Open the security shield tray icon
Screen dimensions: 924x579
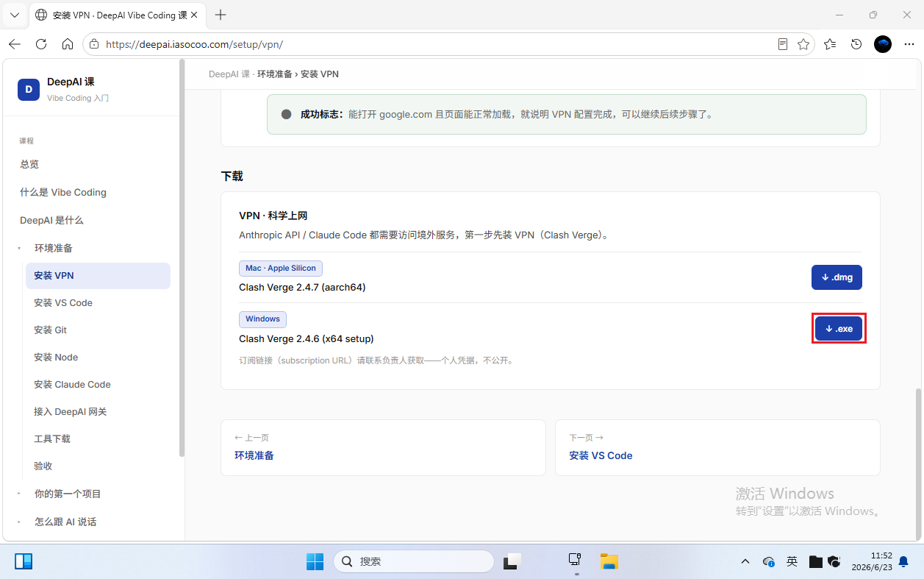pyautogui.click(x=834, y=561)
